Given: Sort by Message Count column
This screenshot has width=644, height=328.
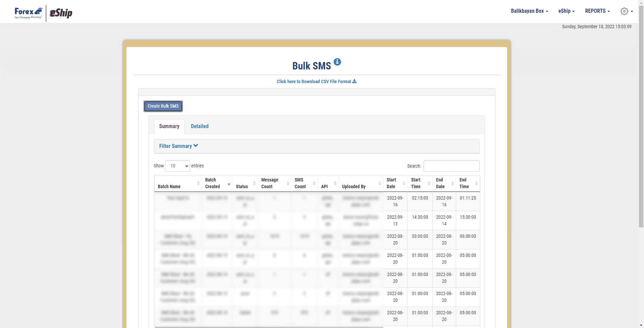Looking at the screenshot, I should tap(274, 183).
